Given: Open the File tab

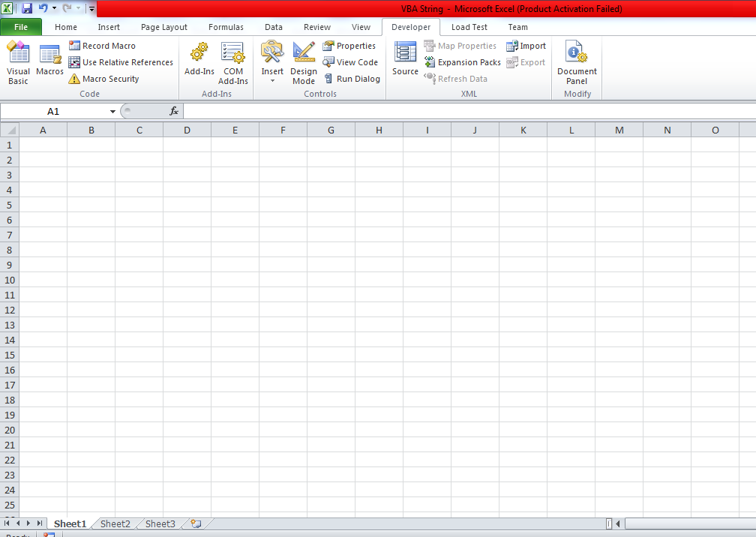Looking at the screenshot, I should (21, 27).
